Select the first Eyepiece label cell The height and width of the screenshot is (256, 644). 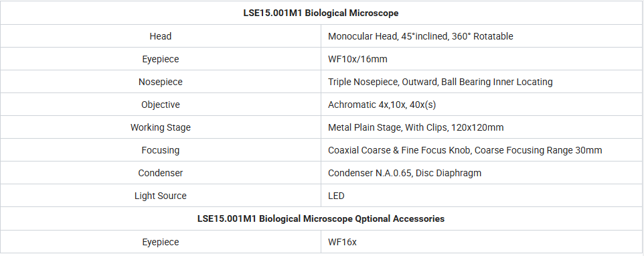point(160,59)
